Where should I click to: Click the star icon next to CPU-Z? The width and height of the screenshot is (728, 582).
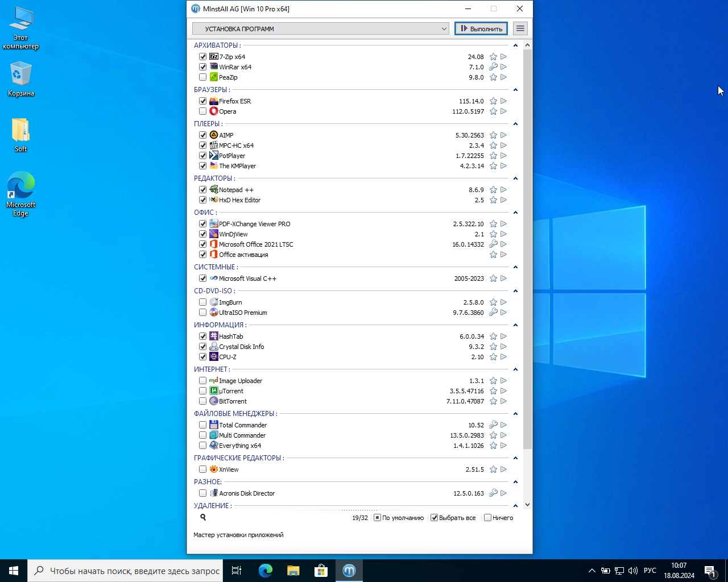coord(493,357)
